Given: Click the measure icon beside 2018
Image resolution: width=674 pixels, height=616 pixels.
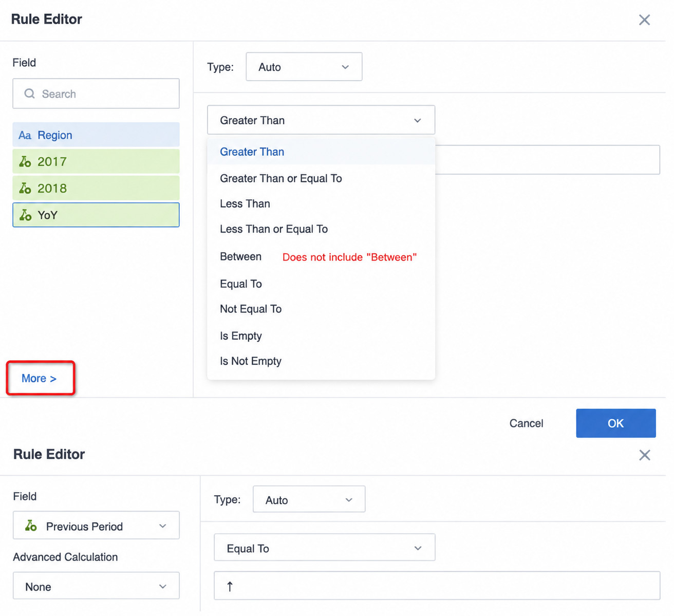Looking at the screenshot, I should [x=25, y=189].
